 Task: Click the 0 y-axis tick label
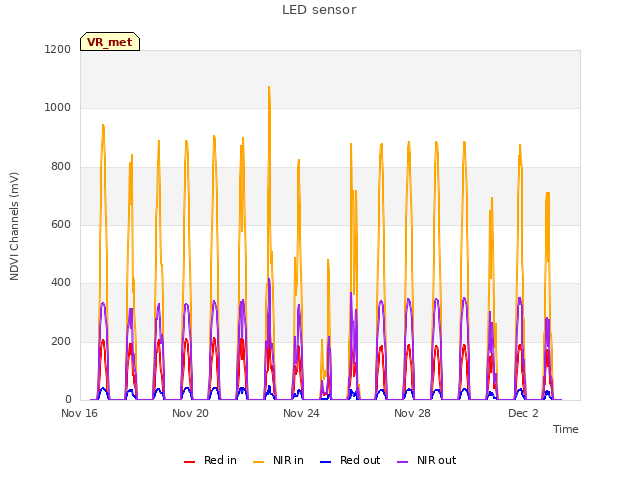pyautogui.click(x=68, y=400)
